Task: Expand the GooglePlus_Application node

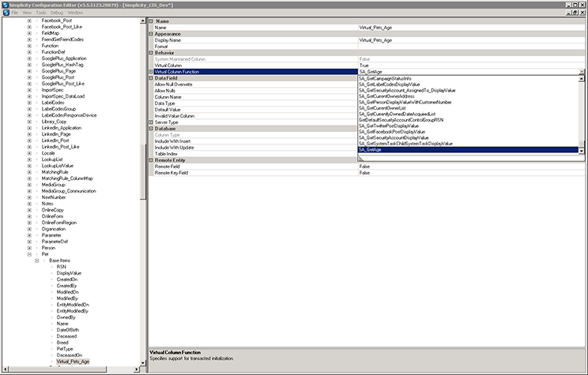Action: click(x=29, y=58)
